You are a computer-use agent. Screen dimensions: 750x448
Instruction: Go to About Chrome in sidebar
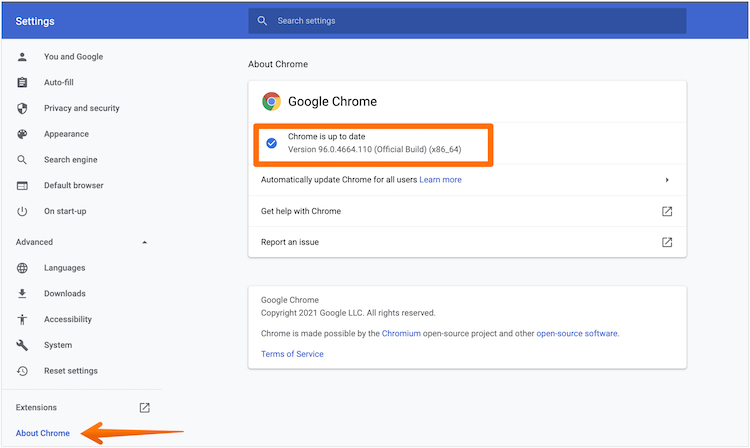(43, 433)
